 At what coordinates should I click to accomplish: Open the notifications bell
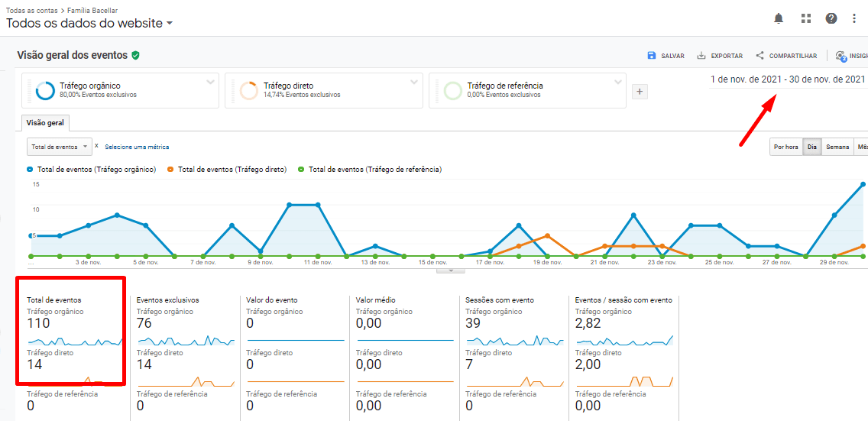click(779, 18)
